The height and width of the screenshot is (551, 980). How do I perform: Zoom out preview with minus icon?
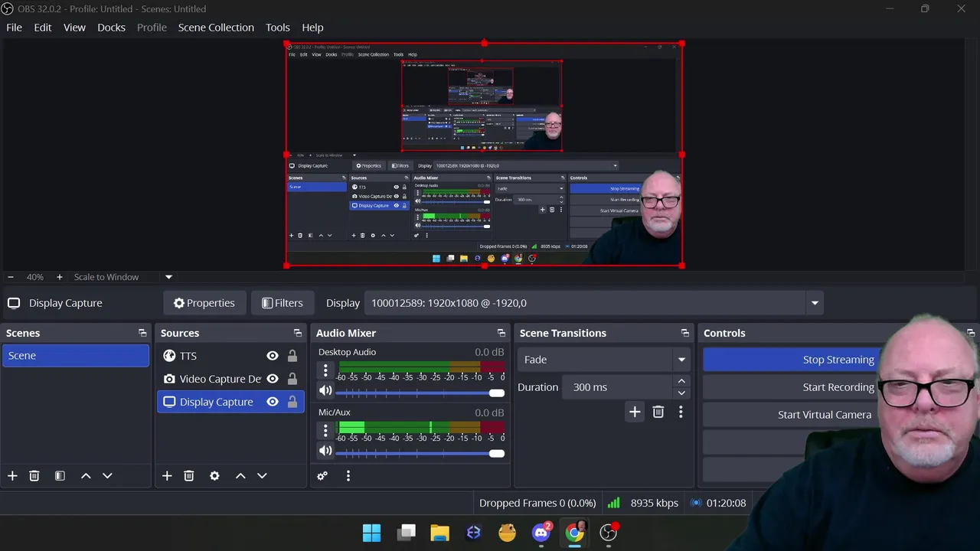pos(10,277)
